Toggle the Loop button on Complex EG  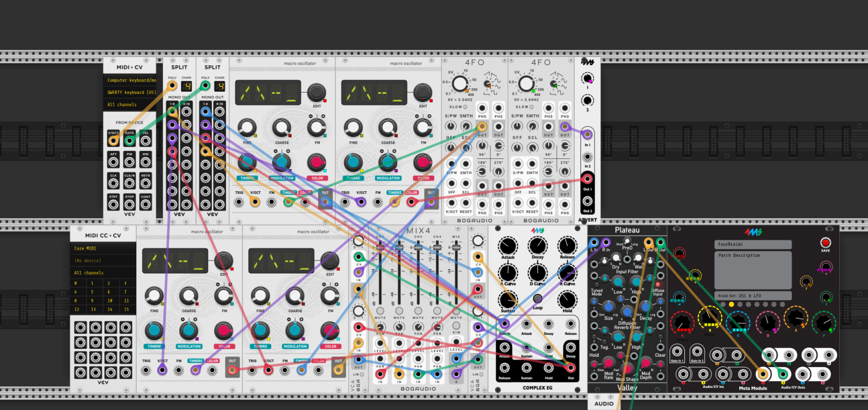[x=537, y=298]
